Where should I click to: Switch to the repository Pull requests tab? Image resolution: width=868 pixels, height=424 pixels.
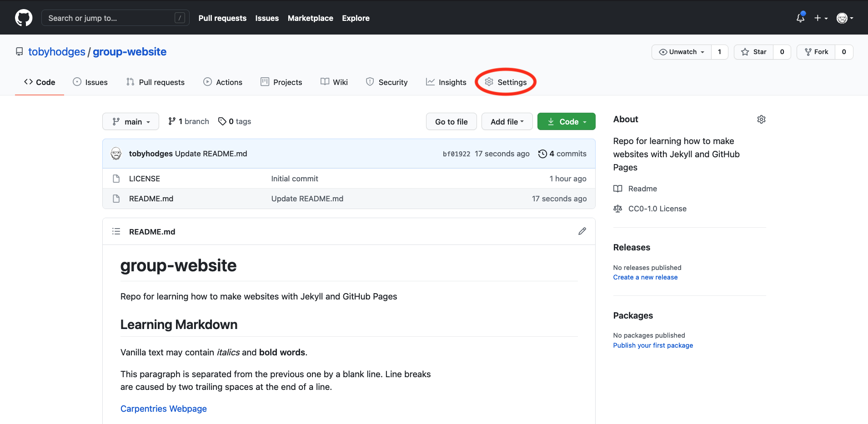156,82
